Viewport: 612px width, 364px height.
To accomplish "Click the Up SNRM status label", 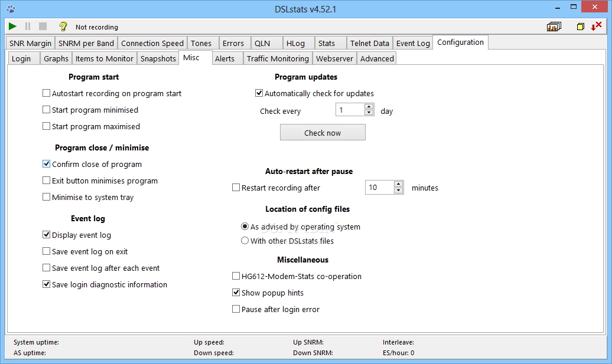I will pos(308,342).
